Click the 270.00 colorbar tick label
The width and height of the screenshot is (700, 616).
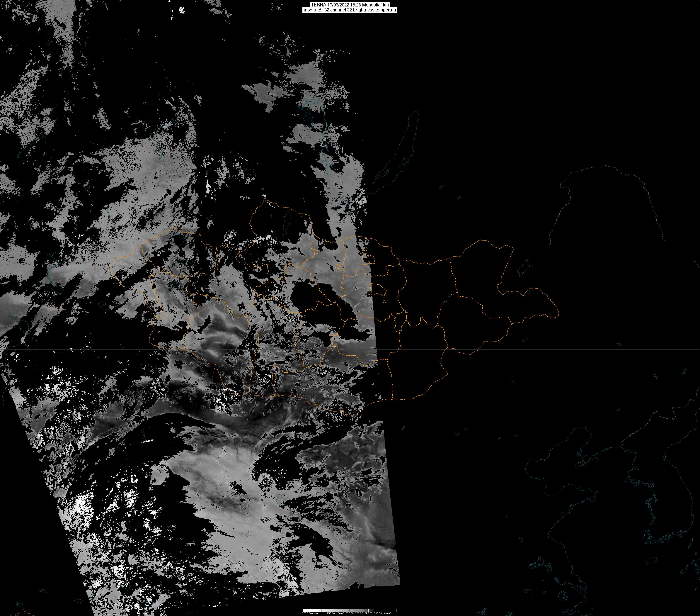point(350,613)
